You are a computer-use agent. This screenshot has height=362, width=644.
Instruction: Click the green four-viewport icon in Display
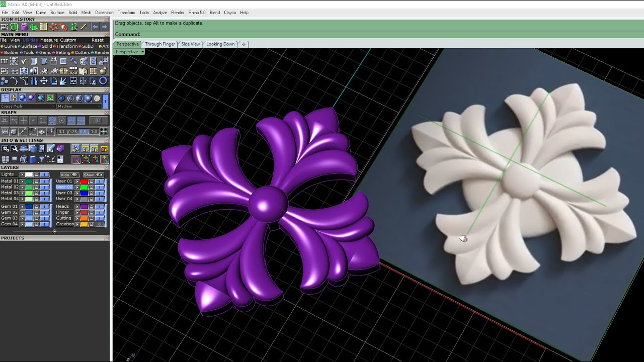50,98
